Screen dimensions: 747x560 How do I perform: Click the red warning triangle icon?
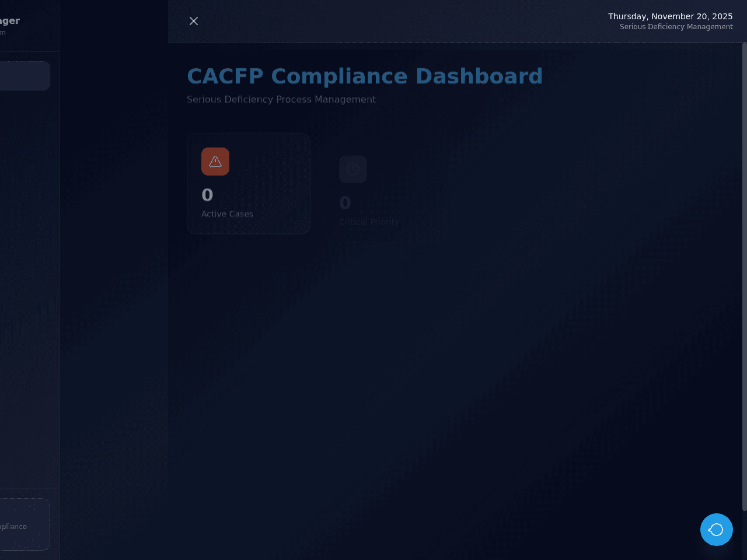coord(215,162)
